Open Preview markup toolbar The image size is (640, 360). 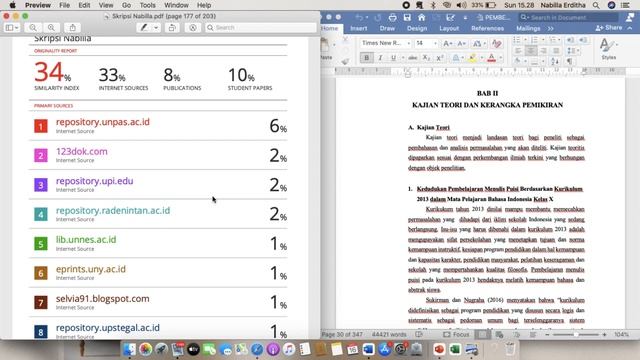click(193, 27)
